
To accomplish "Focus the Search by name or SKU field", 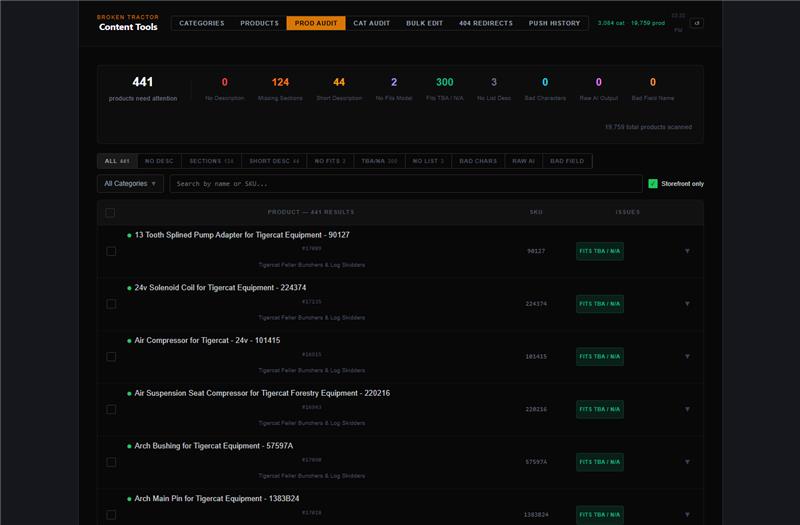I will 406,184.
